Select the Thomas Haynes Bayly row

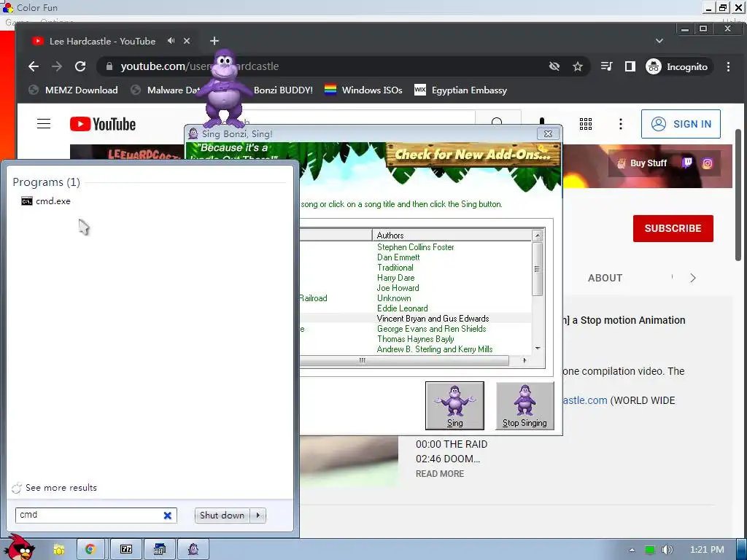[x=415, y=339]
